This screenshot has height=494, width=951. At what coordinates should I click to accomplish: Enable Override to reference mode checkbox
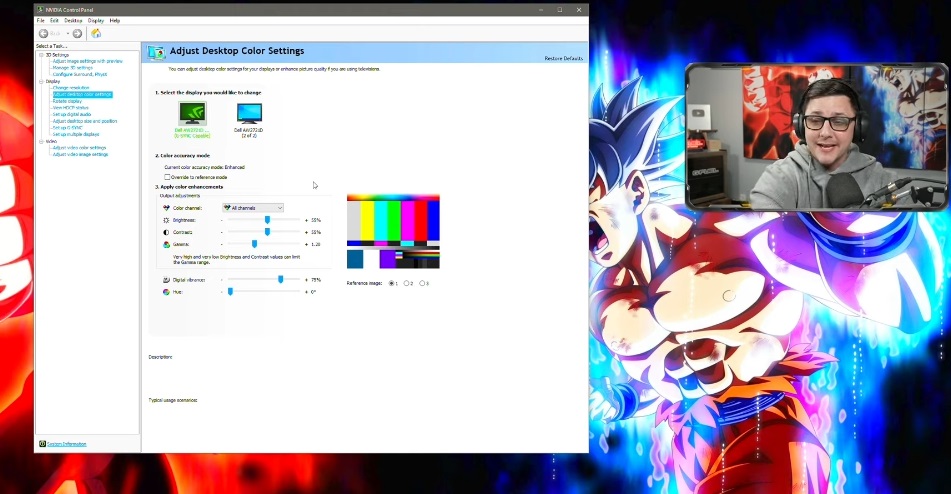click(x=167, y=177)
